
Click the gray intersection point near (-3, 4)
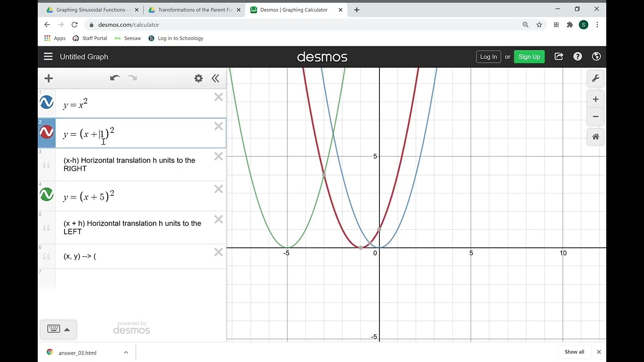coord(324,175)
